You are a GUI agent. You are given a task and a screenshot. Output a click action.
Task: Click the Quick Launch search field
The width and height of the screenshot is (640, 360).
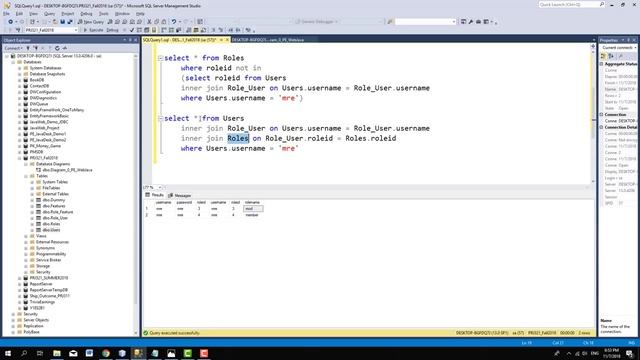coord(571,4)
